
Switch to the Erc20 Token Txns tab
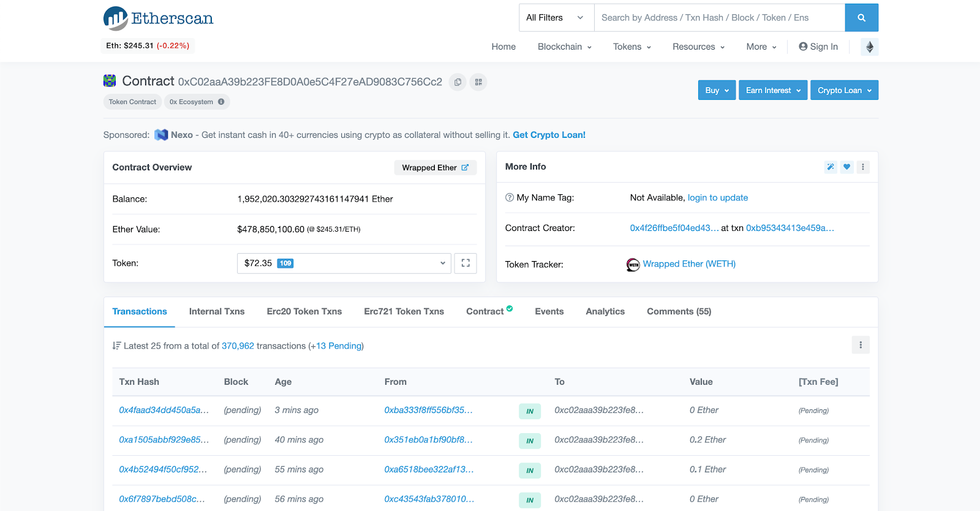[x=304, y=311]
